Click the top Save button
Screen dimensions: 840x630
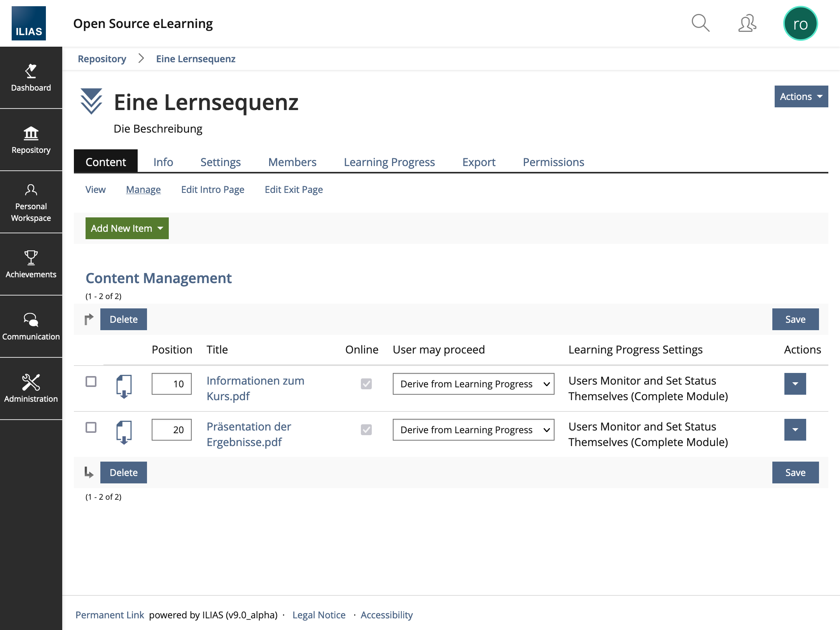pyautogui.click(x=795, y=319)
